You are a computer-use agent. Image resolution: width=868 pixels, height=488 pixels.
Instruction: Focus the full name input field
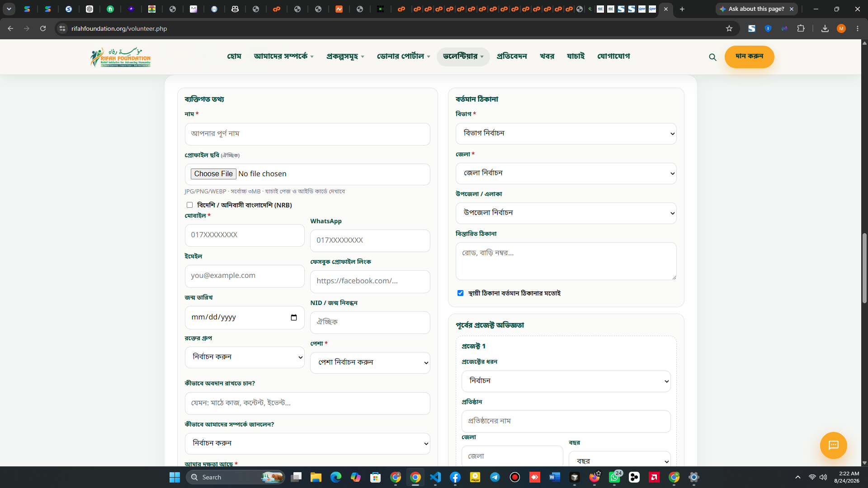(307, 134)
